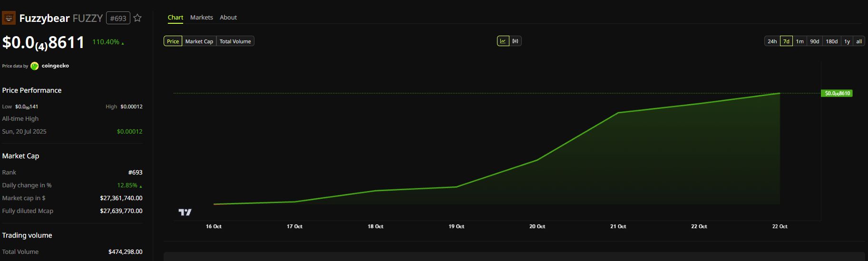Open the Markets tab

[202, 17]
